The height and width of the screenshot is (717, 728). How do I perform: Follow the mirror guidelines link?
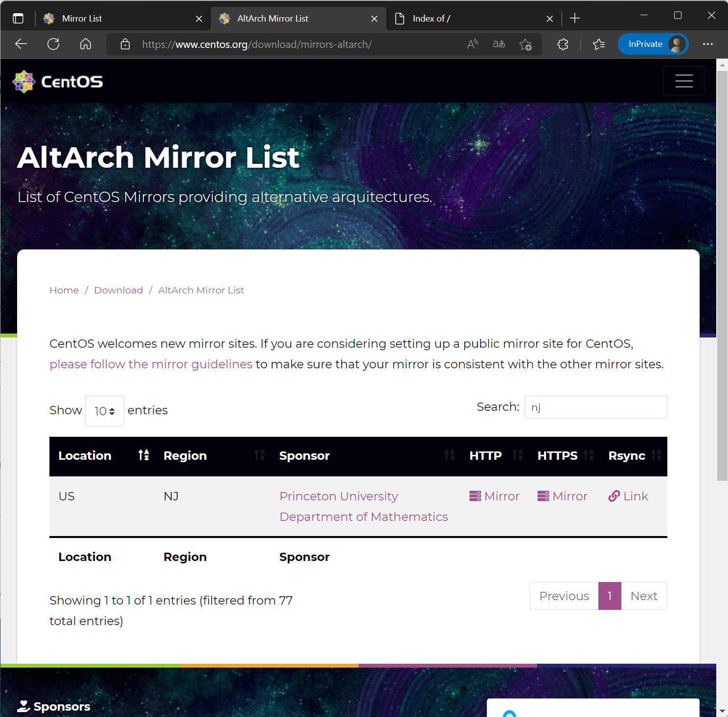click(x=151, y=364)
